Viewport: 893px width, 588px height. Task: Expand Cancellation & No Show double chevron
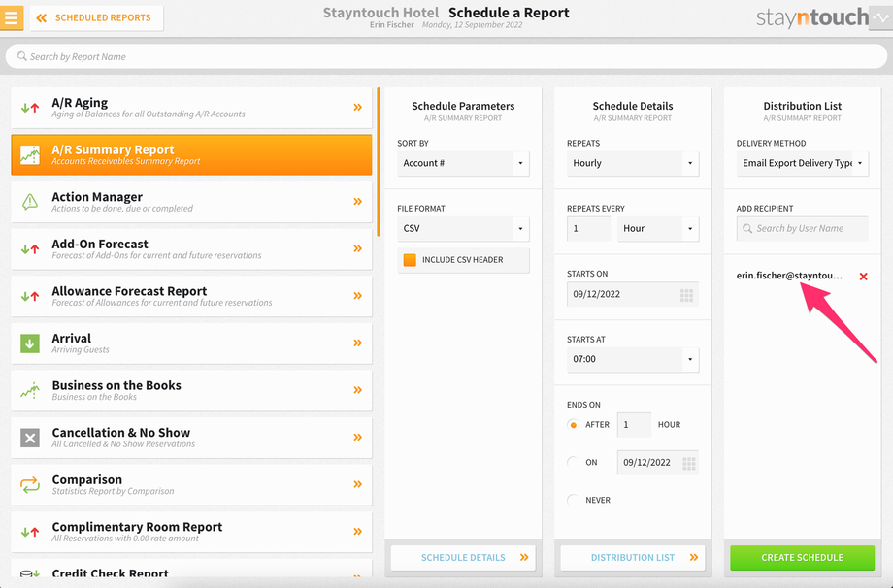coord(357,438)
